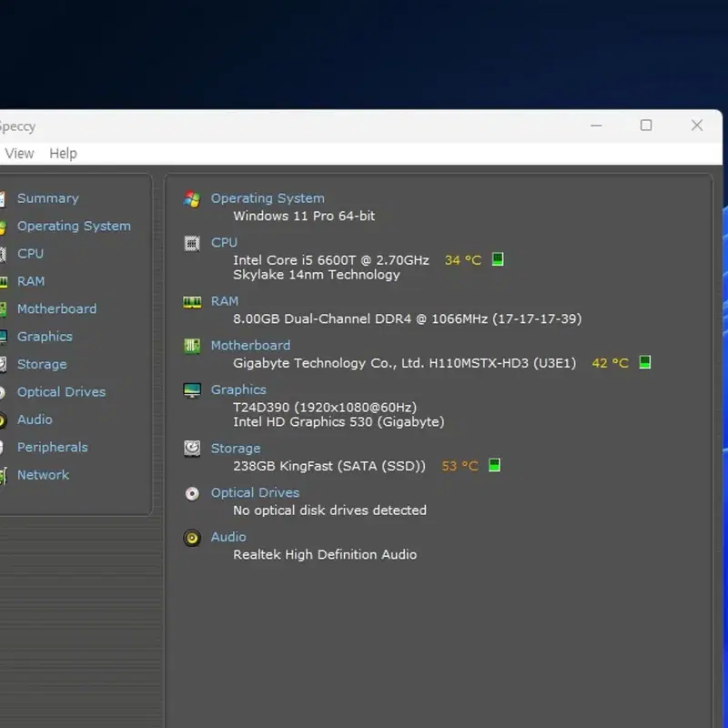Click the T24D390 monitor text
Screen dimensions: 728x728
pyautogui.click(x=325, y=408)
